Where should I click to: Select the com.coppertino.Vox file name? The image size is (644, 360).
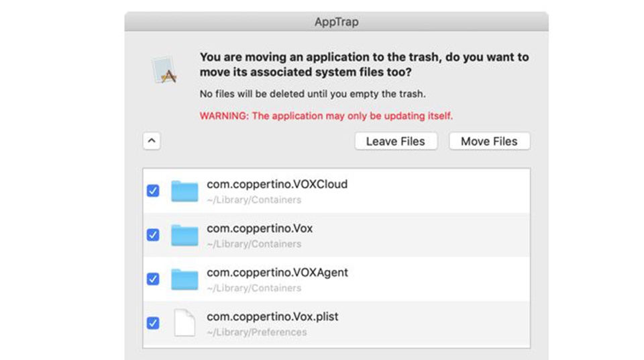(x=260, y=228)
